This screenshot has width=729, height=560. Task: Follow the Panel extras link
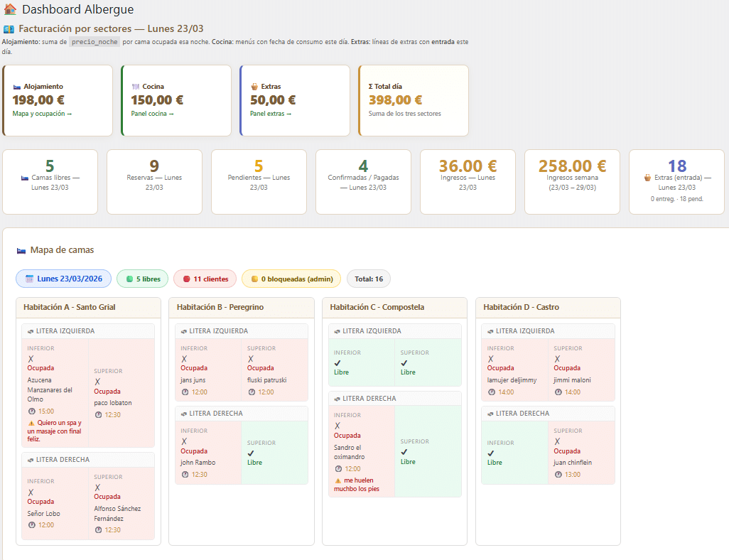pyautogui.click(x=271, y=114)
